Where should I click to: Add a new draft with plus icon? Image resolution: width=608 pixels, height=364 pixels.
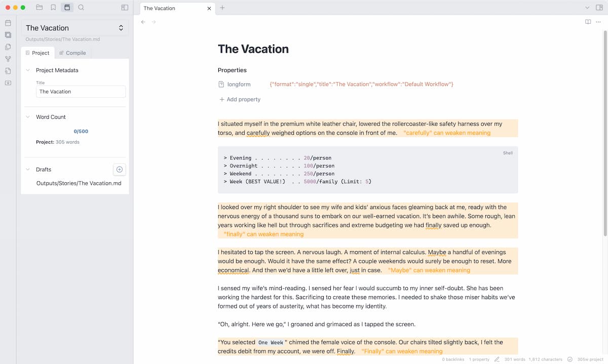120,170
